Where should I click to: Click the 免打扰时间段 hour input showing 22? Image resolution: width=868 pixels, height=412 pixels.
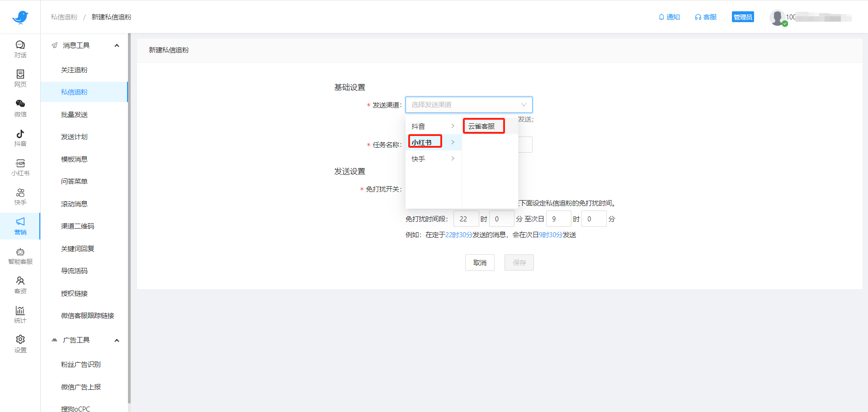click(466, 219)
